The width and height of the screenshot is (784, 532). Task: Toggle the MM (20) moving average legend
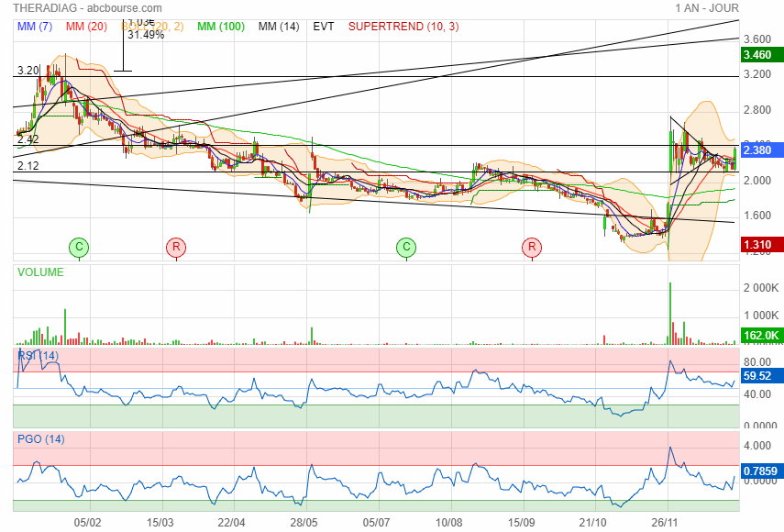(86, 27)
